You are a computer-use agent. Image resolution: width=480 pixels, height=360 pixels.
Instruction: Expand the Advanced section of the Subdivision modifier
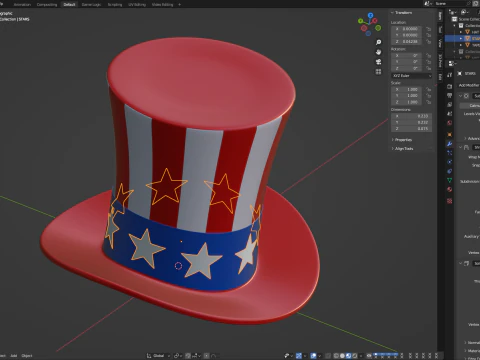[465, 138]
